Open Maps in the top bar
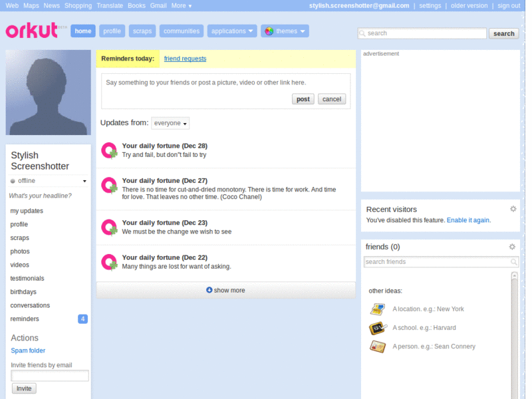Screen dimensions: 532x399 31,6
